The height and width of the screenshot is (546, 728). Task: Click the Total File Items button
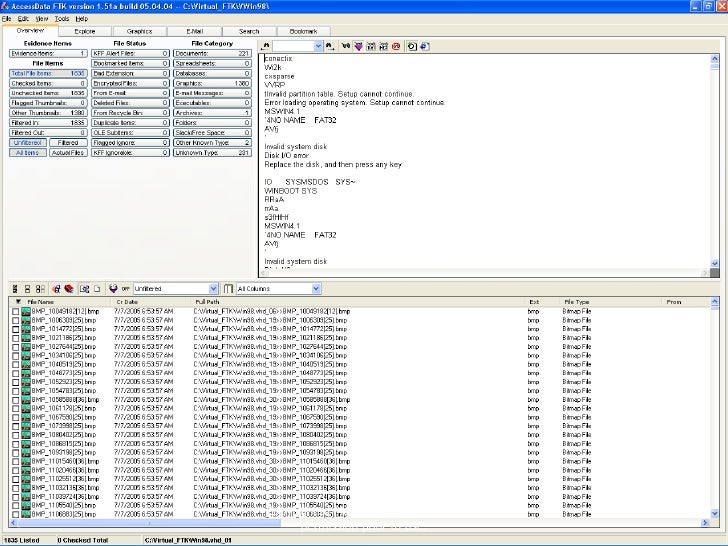[48, 73]
